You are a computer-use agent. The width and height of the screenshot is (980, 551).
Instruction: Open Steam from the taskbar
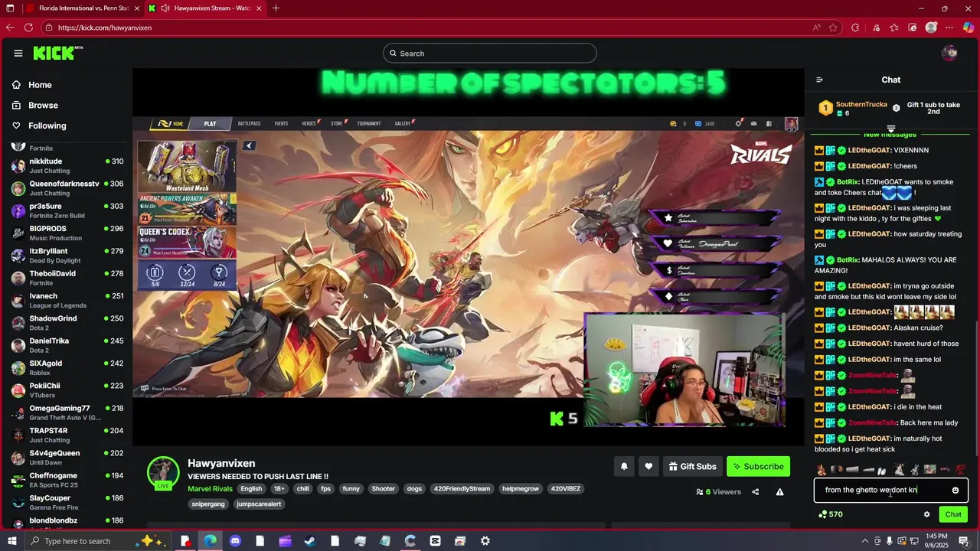[x=310, y=541]
